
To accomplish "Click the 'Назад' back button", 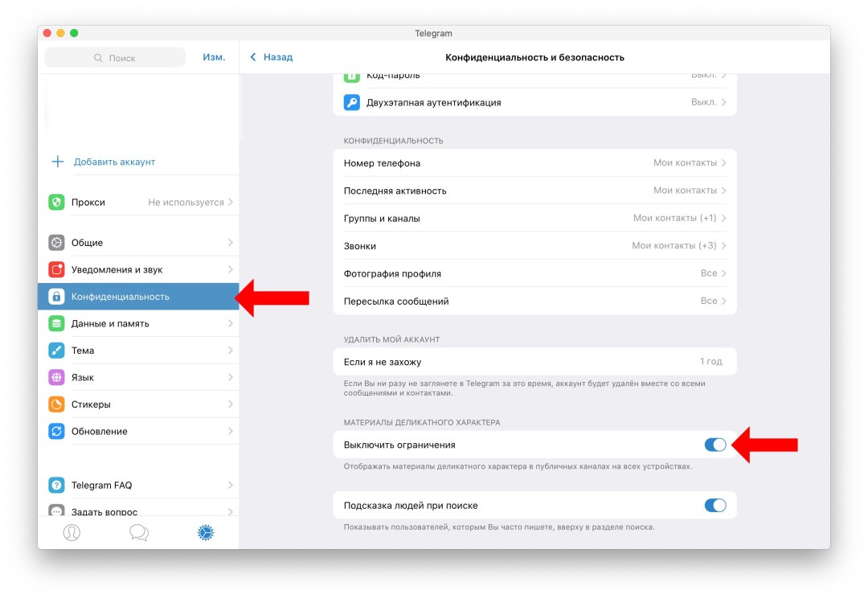I will point(272,57).
